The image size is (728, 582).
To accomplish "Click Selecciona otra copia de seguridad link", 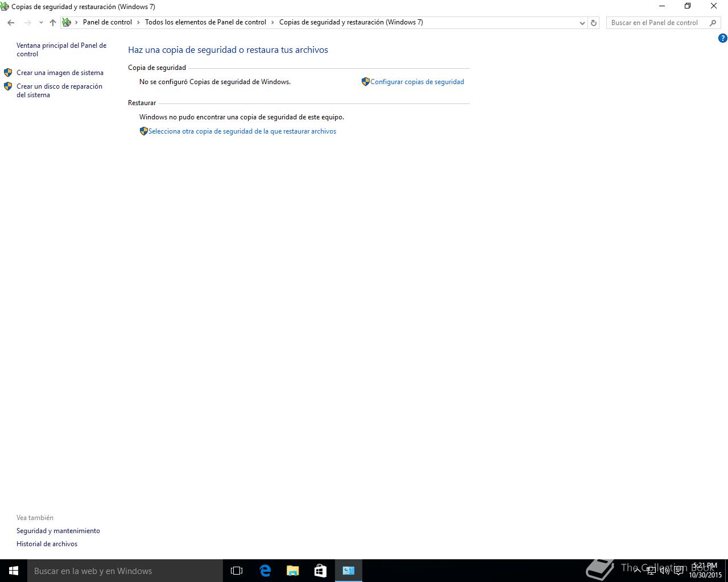I will coord(242,131).
